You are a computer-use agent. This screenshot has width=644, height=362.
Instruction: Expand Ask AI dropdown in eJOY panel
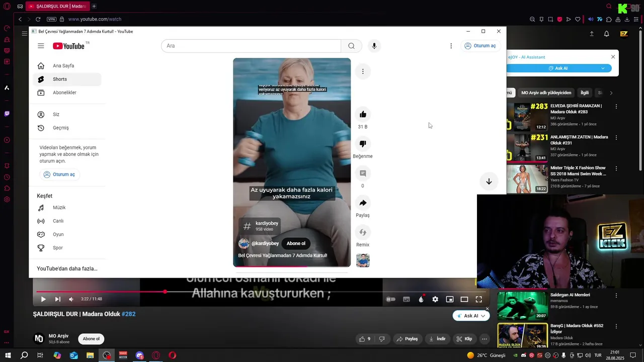click(x=603, y=68)
